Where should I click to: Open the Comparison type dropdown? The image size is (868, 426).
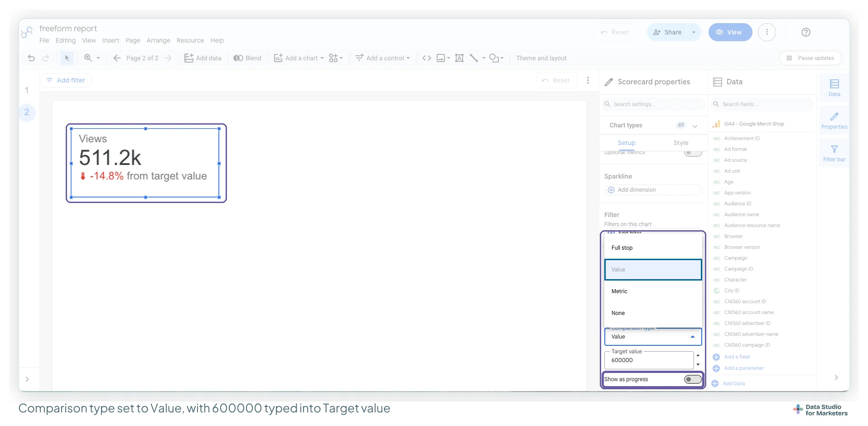click(653, 337)
